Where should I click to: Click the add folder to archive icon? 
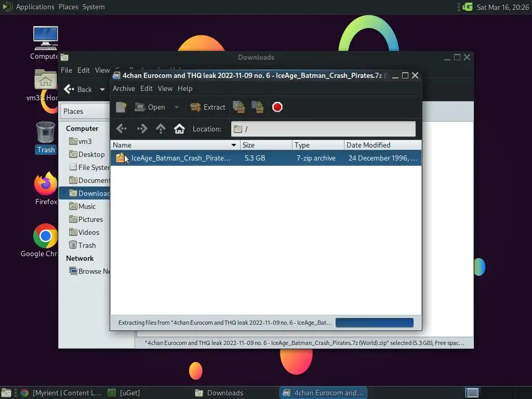258,107
